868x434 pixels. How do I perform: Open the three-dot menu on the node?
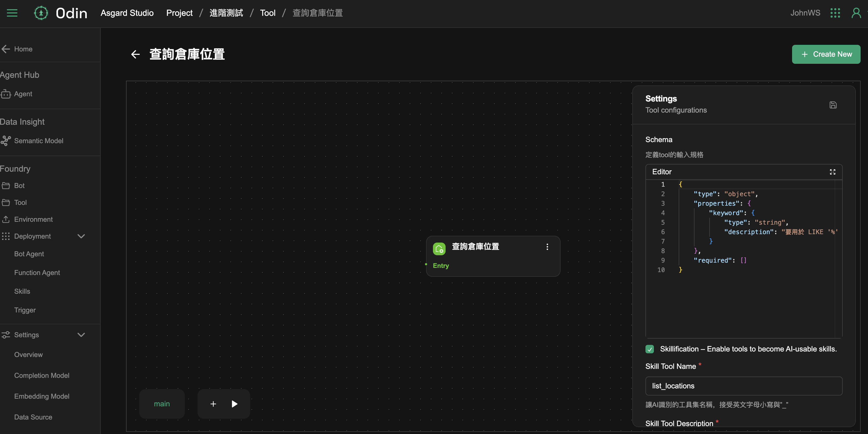click(547, 247)
